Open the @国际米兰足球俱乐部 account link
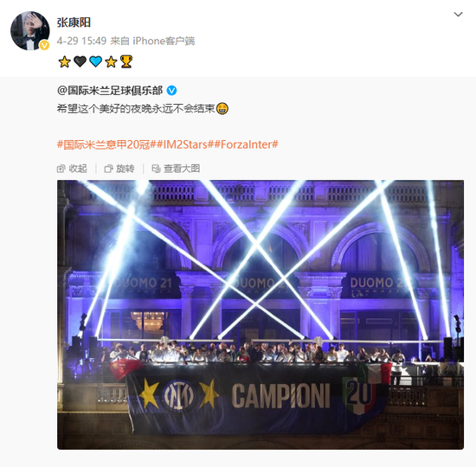The height and width of the screenshot is (467, 476). (110, 91)
